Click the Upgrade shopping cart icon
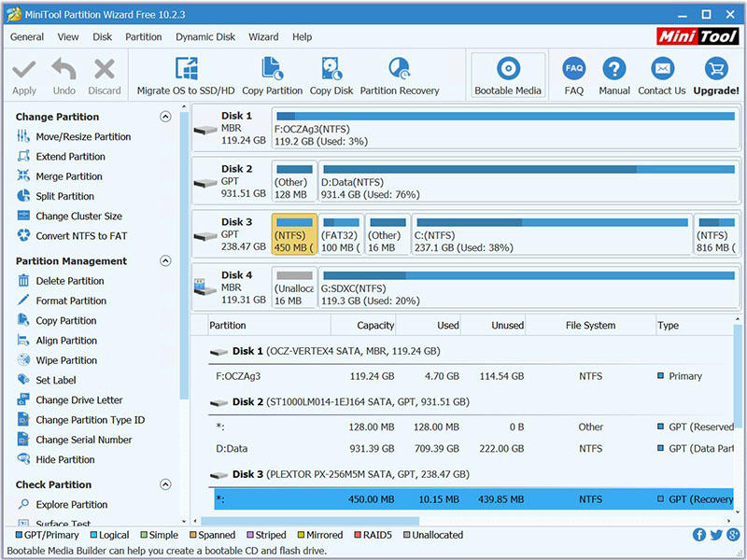Screen dimensions: 747x560 [x=716, y=69]
